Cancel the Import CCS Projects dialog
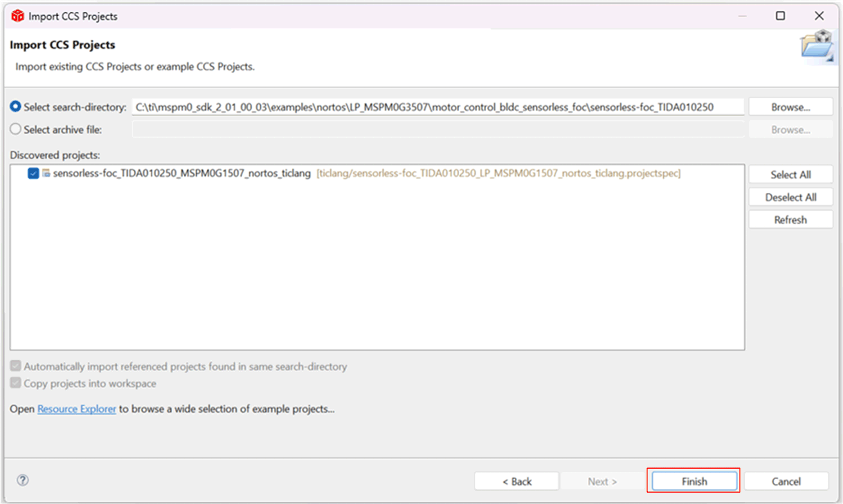 click(x=786, y=481)
